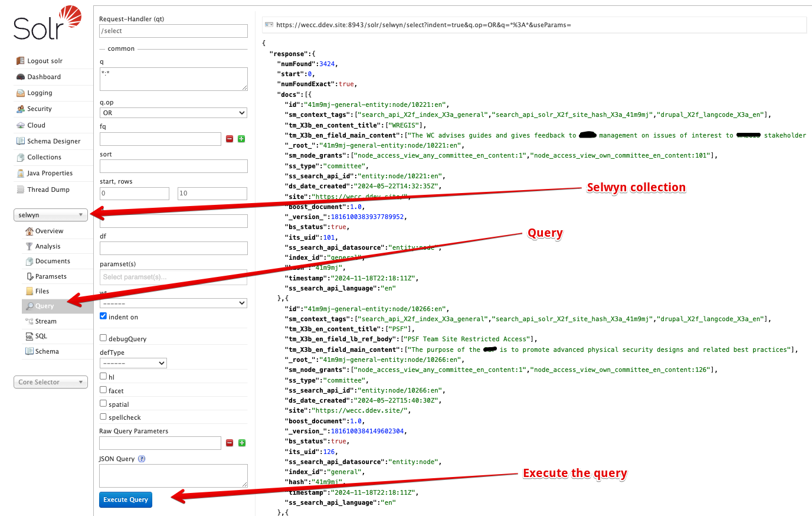
Task: Click the Logout solr icon
Action: pyautogui.click(x=21, y=61)
